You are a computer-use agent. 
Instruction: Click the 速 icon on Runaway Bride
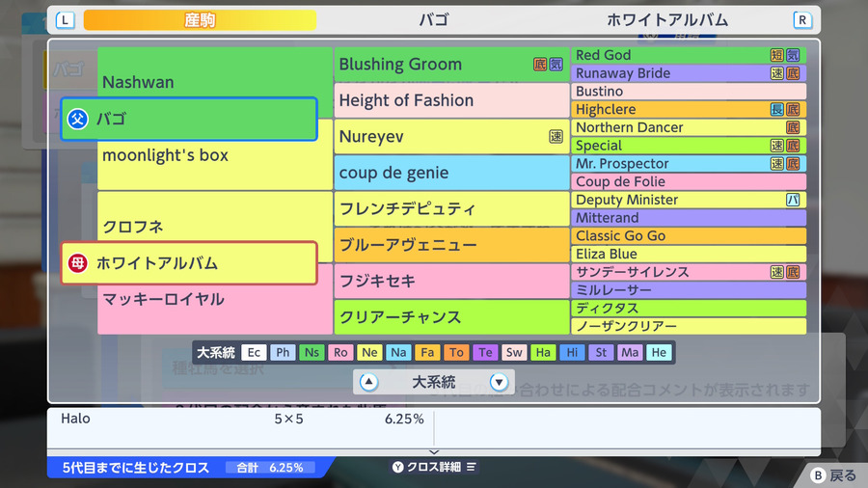click(x=777, y=73)
